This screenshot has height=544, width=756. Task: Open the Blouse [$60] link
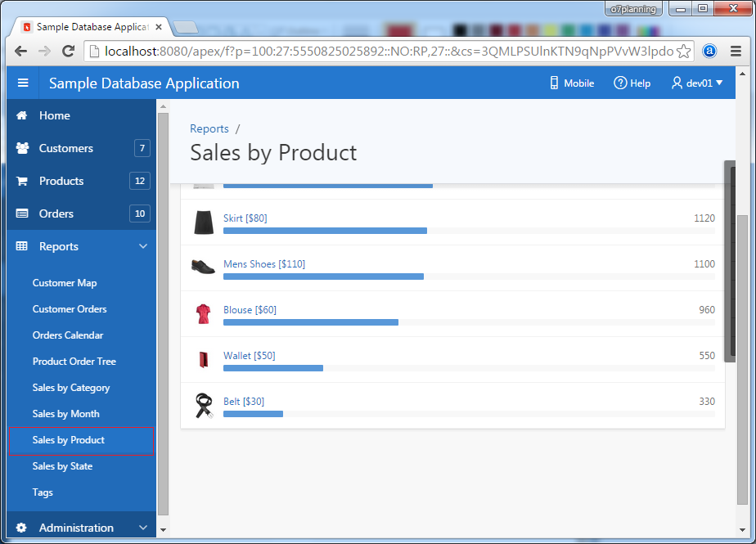tap(250, 309)
